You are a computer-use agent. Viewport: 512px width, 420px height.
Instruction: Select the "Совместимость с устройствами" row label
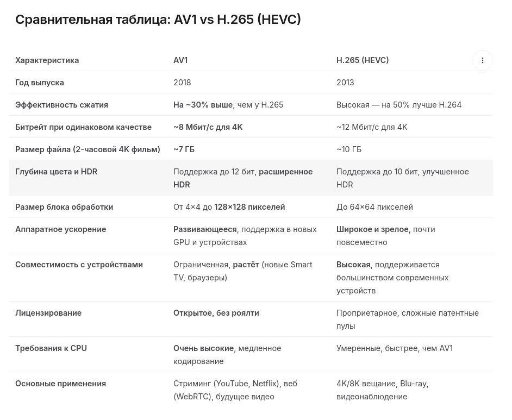click(x=79, y=265)
